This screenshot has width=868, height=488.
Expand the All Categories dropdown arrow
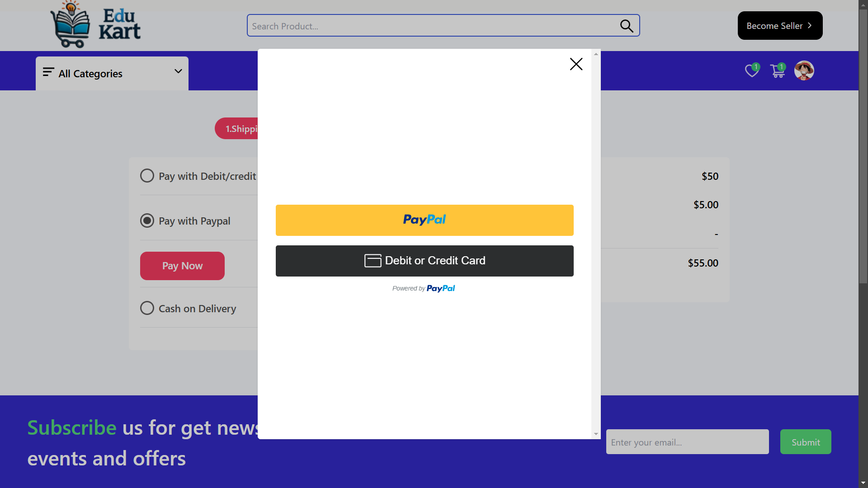[178, 71]
